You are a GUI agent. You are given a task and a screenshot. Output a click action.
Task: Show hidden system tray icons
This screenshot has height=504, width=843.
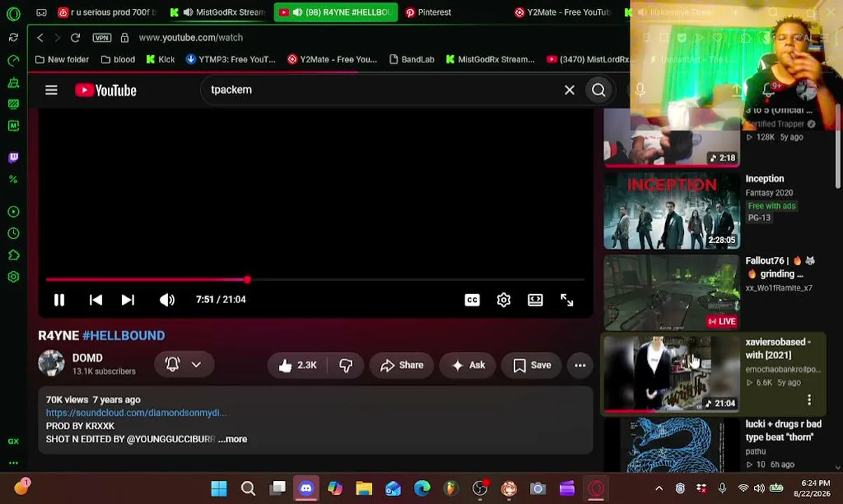point(659,489)
